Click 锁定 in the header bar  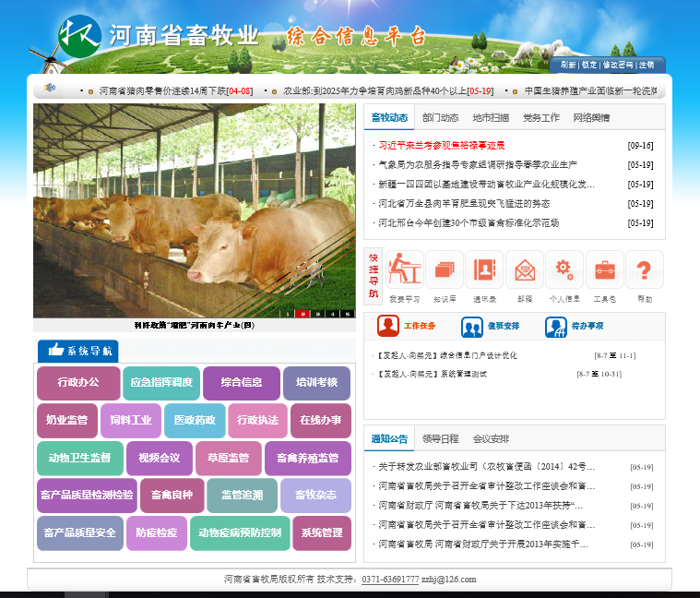coord(588,65)
